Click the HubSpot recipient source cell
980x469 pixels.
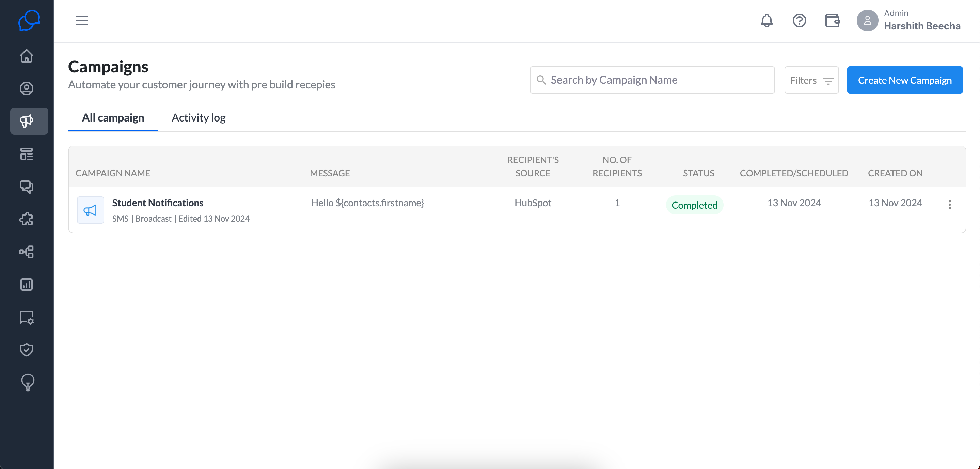pyautogui.click(x=533, y=203)
